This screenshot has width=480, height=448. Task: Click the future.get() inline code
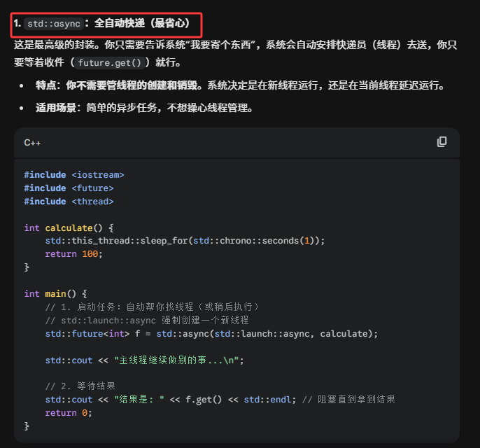tap(110, 63)
